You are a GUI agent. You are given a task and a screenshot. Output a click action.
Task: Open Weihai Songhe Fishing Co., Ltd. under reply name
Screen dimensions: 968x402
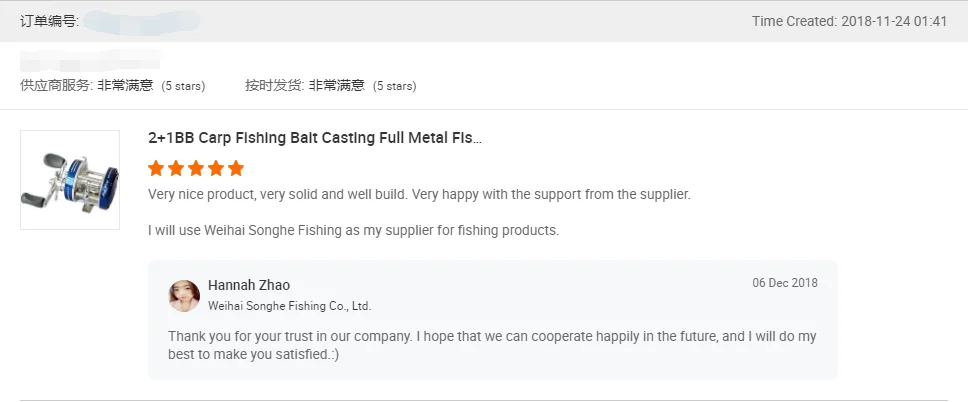[289, 306]
